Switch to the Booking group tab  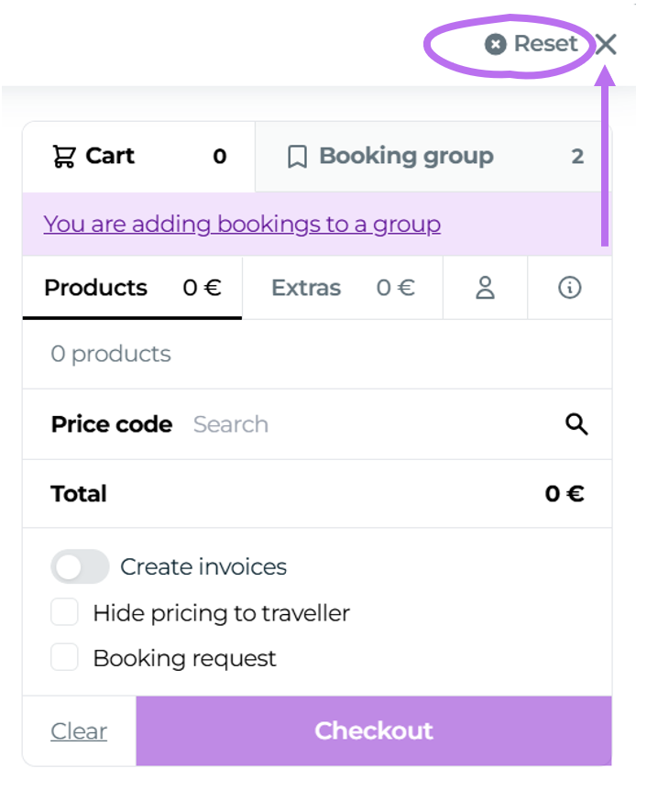click(433, 157)
